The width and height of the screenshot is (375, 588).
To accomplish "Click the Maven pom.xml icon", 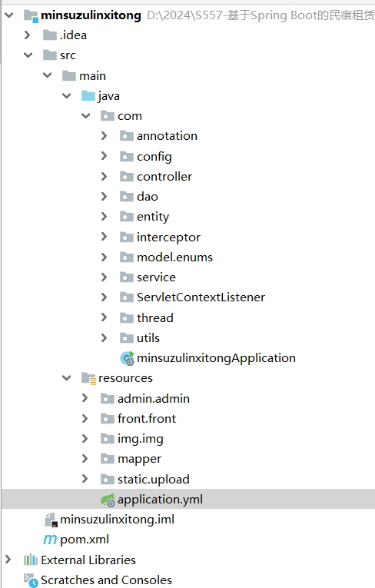I will (x=50, y=540).
